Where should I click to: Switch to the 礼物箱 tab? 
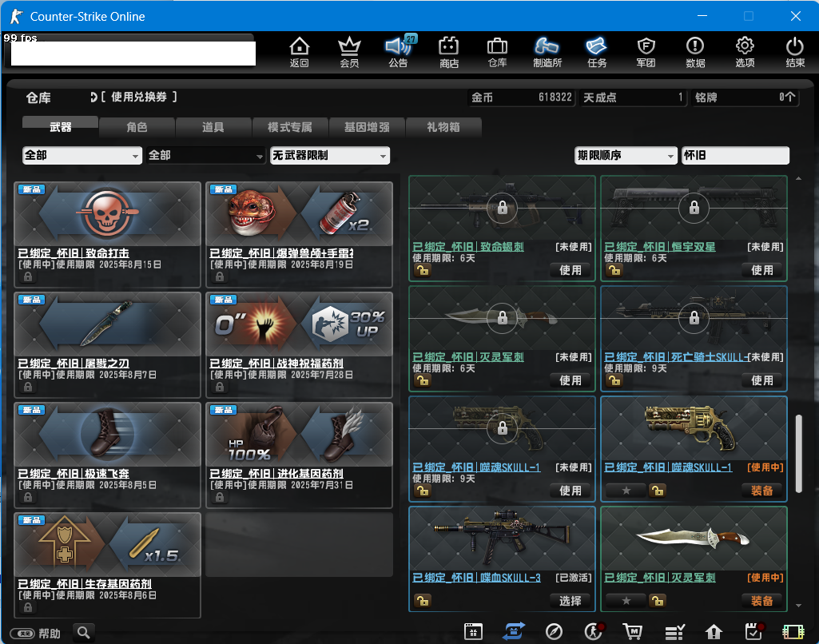coord(443,127)
